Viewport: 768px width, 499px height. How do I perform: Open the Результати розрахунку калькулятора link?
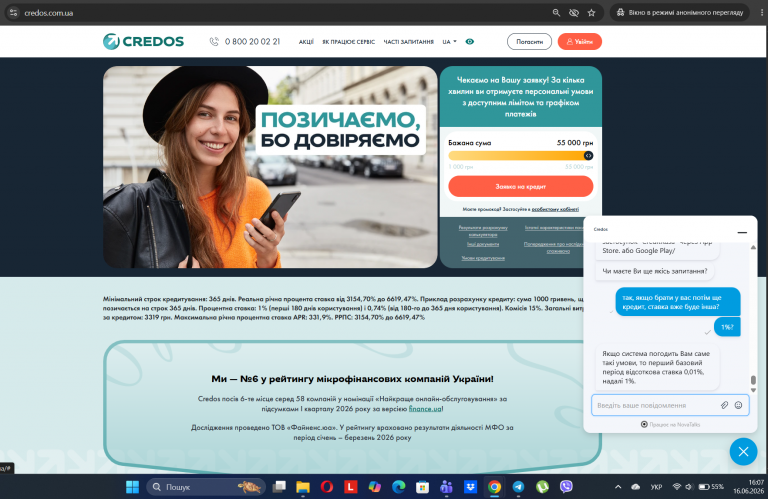(483, 231)
